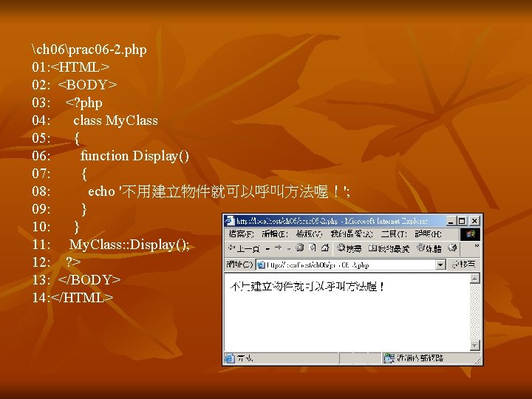Click the Forward arrow icon in the browser toolbar
Viewport: 532px width, 399px height.
tap(279, 248)
